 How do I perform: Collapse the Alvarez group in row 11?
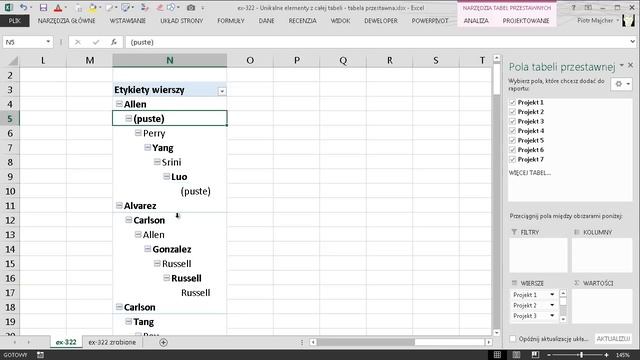tap(119, 205)
